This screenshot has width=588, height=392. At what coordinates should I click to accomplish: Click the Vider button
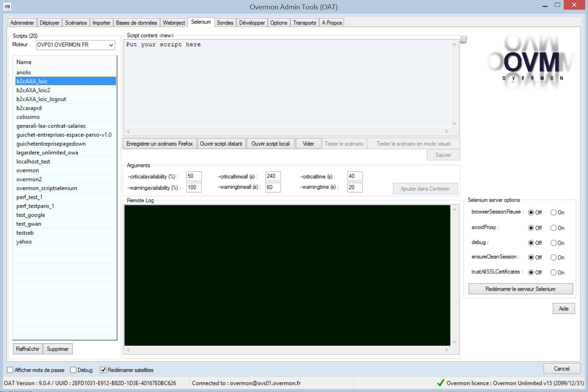(x=308, y=144)
